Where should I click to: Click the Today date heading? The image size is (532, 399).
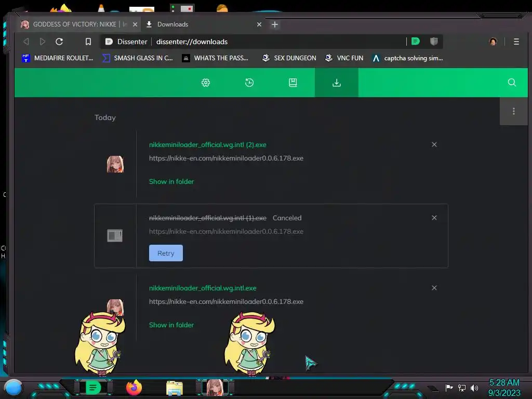coord(105,117)
